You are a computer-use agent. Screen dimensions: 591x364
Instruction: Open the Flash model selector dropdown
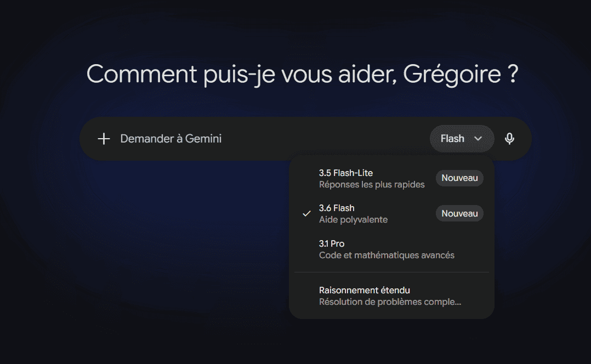point(462,139)
